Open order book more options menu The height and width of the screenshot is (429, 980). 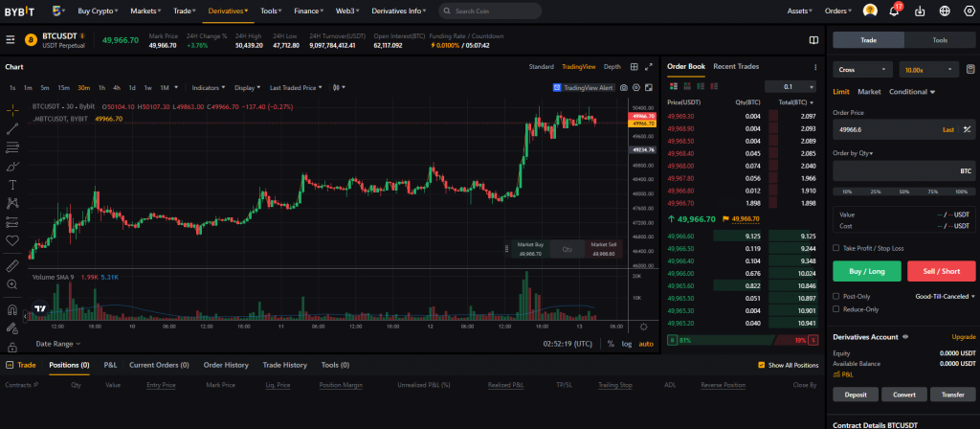coord(815,67)
